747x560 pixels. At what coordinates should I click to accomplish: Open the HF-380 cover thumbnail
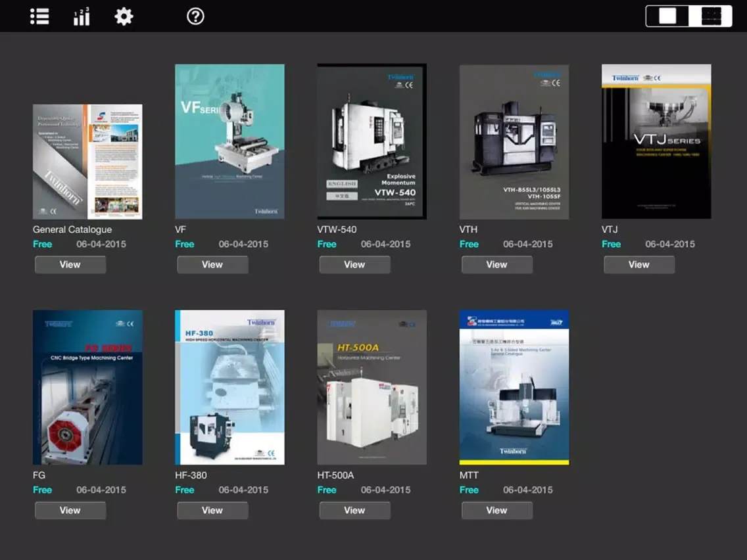[229, 388]
